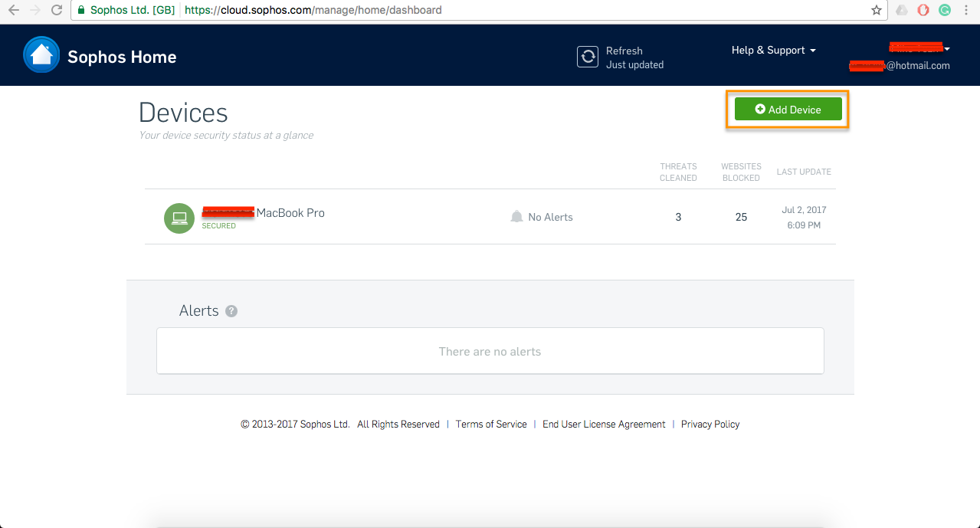Expand the Help & Support dropdown
Screen dimensions: 980x528
pos(773,51)
